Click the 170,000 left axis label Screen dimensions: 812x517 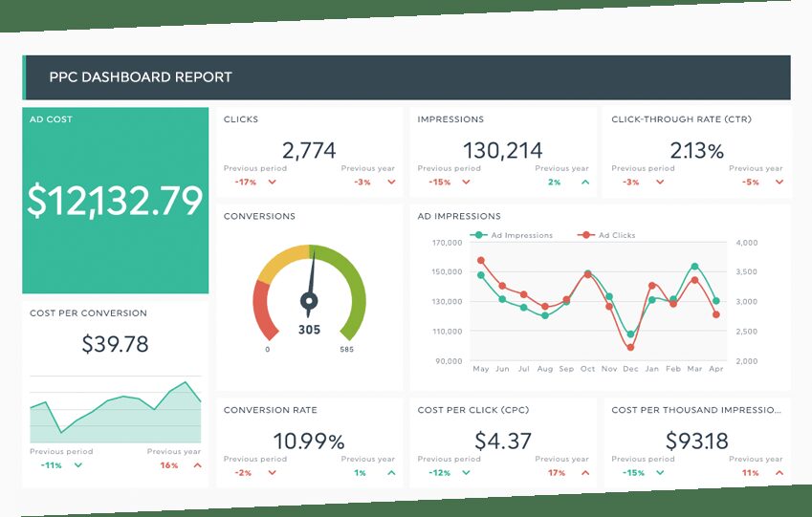point(447,243)
